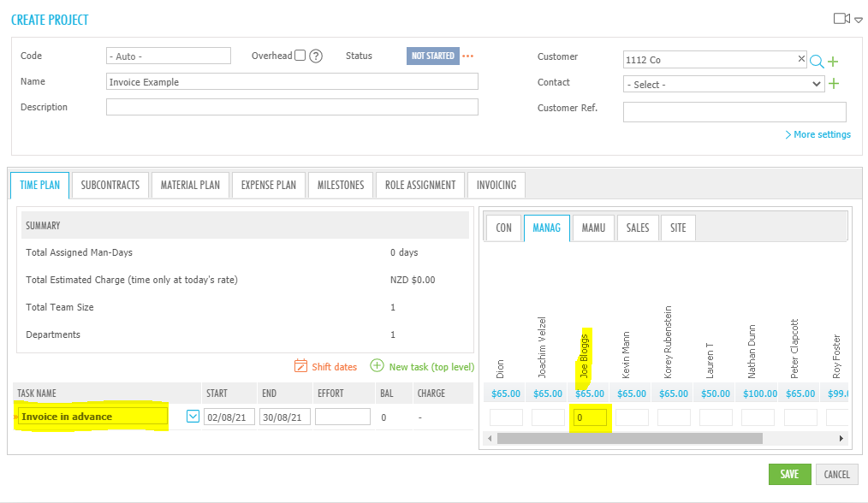Viewport: 868px width, 503px height.
Task: Open the customer search magnifier
Action: click(x=816, y=60)
